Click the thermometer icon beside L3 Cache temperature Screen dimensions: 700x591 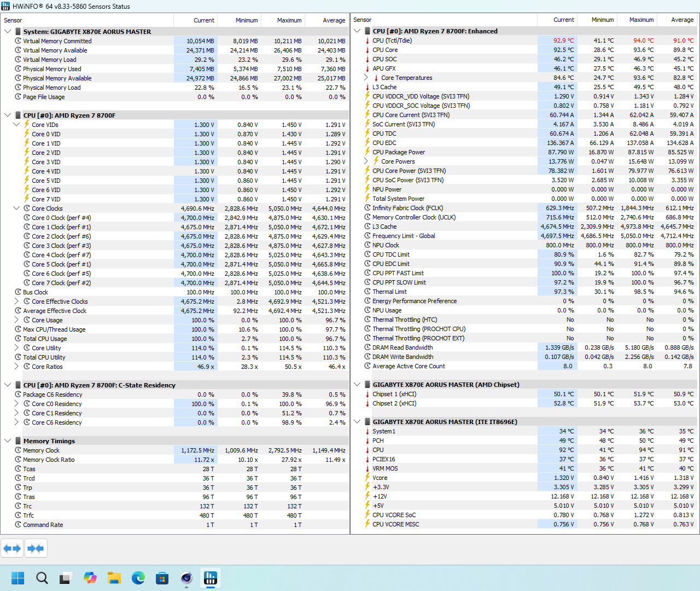pos(367,87)
